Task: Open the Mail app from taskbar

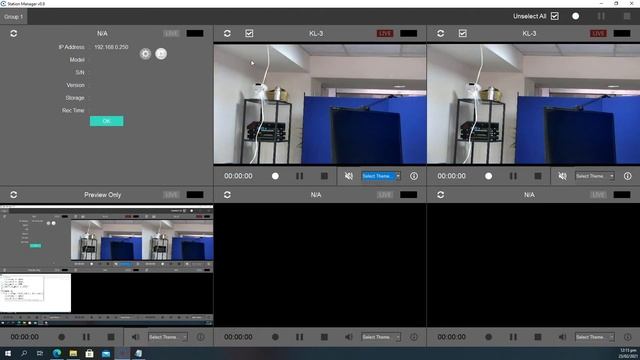Action: (106, 353)
